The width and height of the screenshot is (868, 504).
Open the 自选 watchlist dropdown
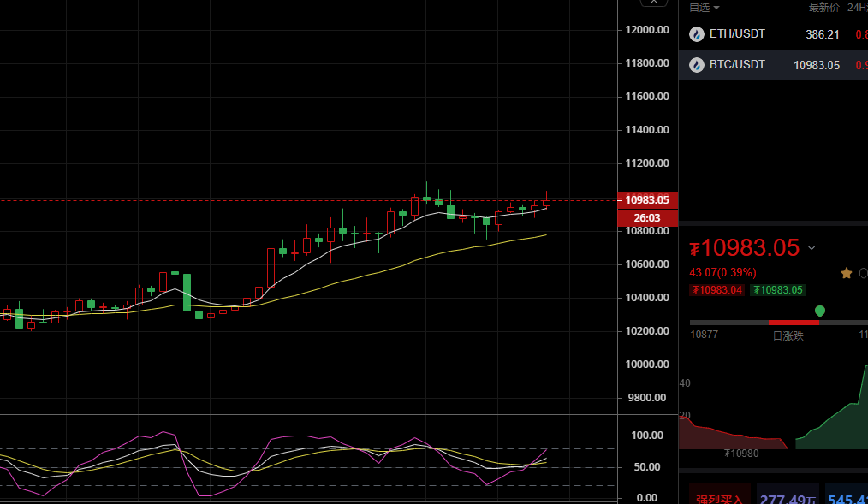705,8
